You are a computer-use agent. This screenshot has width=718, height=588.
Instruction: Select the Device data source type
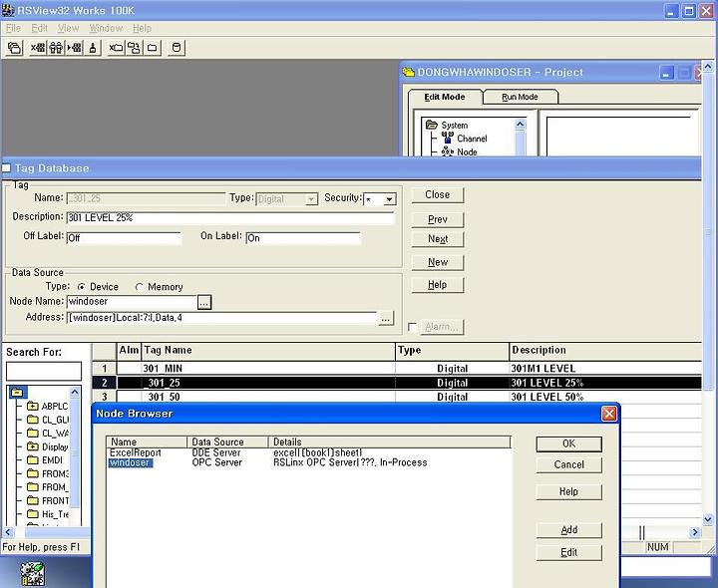82,287
